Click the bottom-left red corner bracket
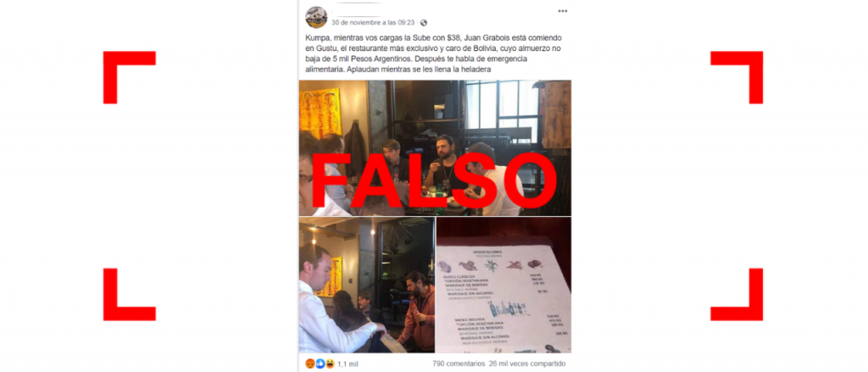 tap(129, 295)
